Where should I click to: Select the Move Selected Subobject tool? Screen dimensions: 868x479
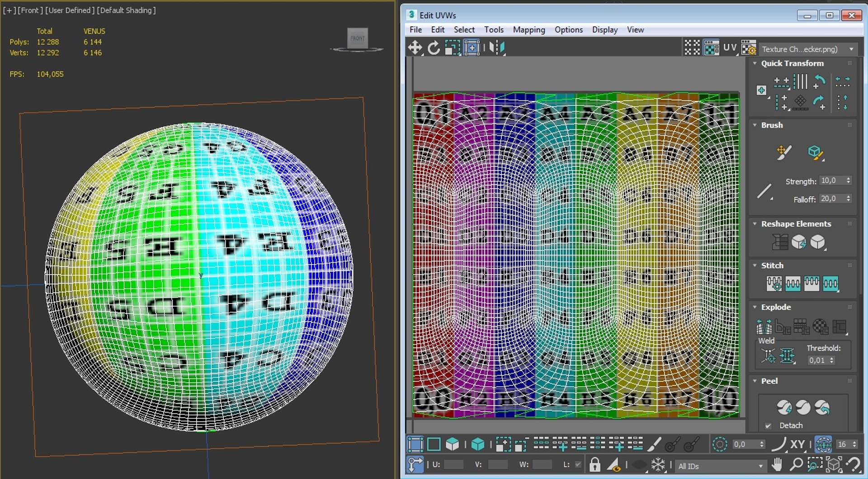point(415,47)
